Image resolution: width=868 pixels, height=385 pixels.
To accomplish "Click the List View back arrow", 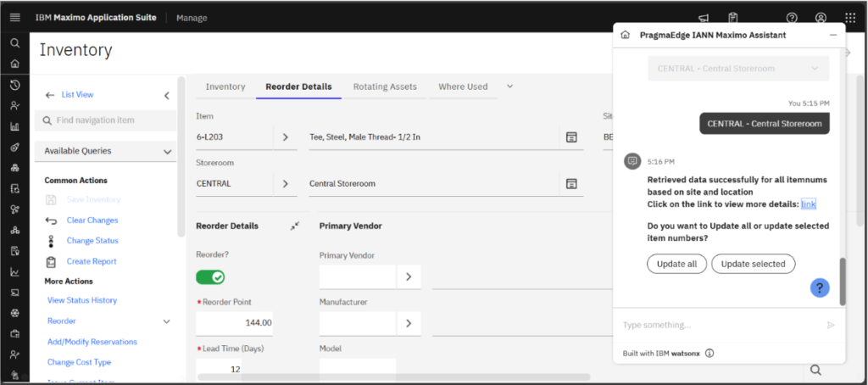I will [50, 95].
